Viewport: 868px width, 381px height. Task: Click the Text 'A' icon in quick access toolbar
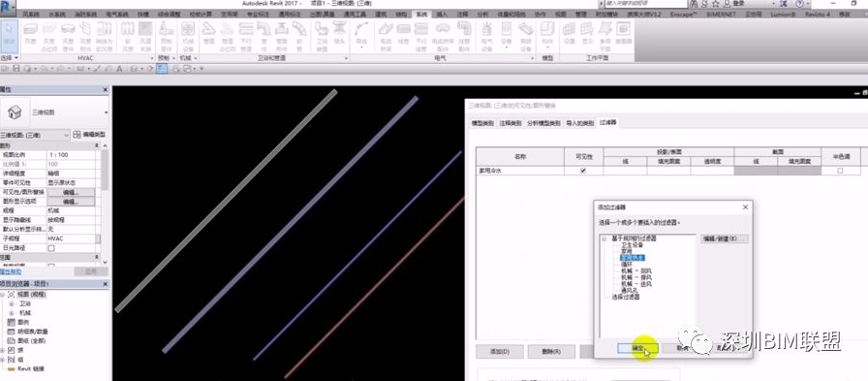point(118,68)
